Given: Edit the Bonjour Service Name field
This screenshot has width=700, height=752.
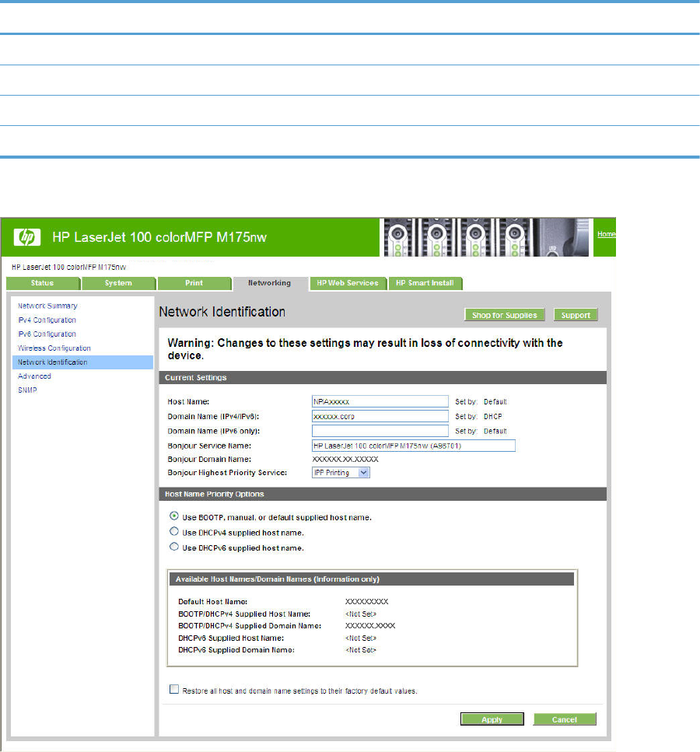Looking at the screenshot, I should click(x=412, y=446).
